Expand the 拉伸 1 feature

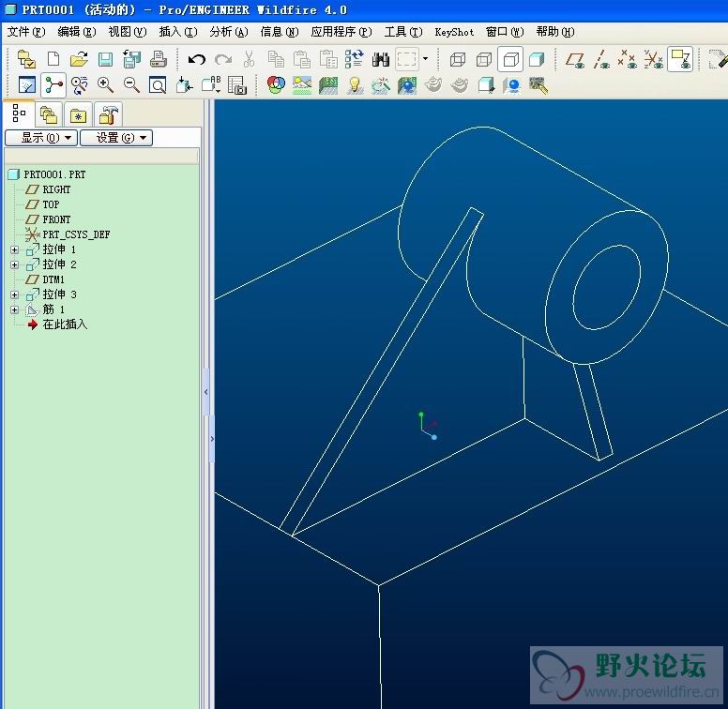pyautogui.click(x=14, y=249)
